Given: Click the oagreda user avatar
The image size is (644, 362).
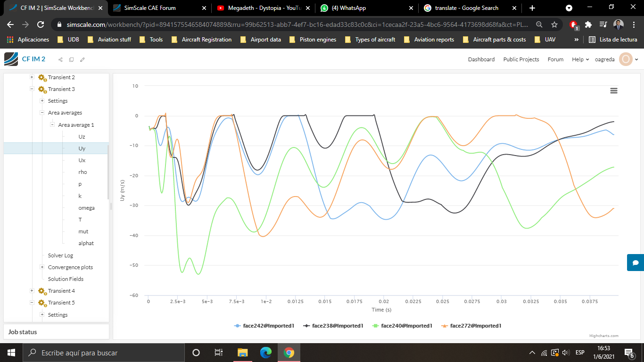Looking at the screenshot, I should (x=626, y=59).
